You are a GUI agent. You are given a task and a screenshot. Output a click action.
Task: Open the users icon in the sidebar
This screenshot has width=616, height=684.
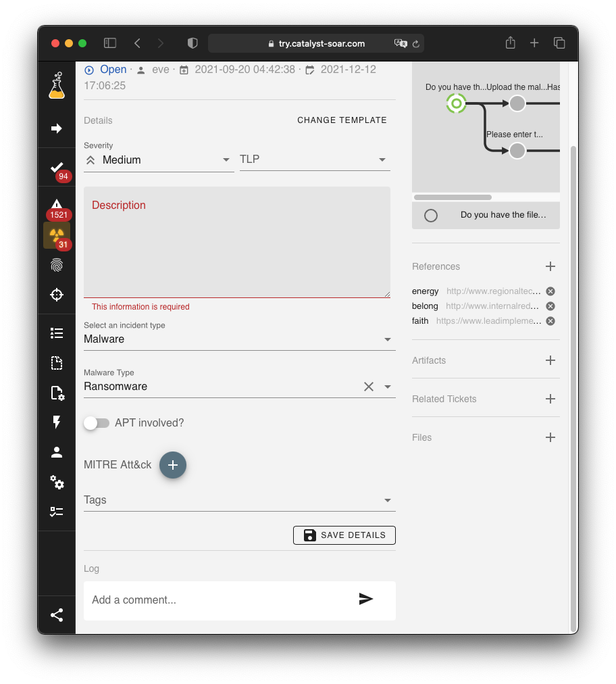click(x=57, y=452)
